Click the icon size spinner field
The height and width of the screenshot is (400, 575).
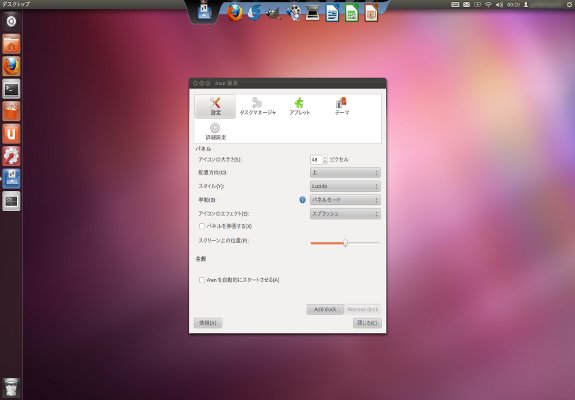(x=319, y=159)
